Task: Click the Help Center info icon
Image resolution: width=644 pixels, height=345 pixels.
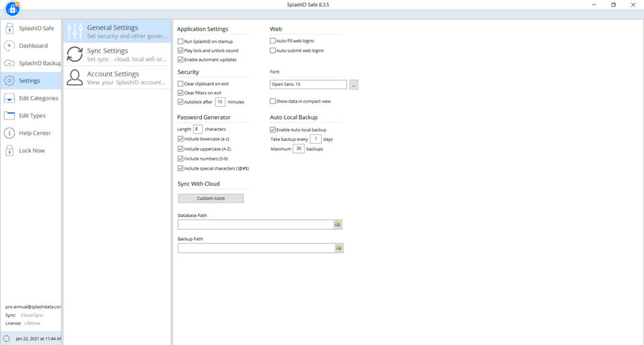Action: (9, 133)
